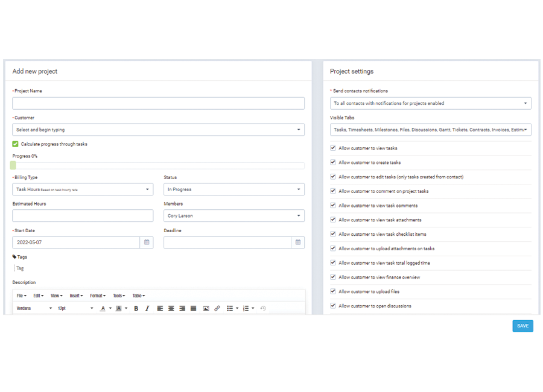Open the Customer selection dropdown
Screen dimensions: 543x392
(x=158, y=130)
